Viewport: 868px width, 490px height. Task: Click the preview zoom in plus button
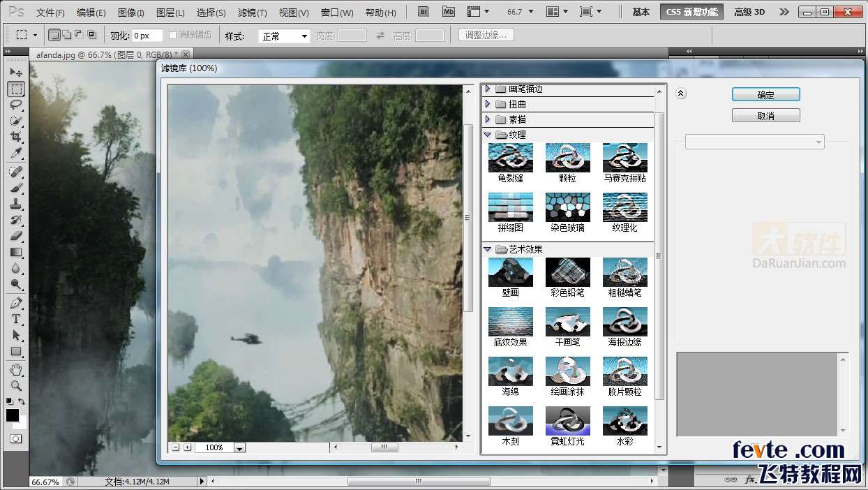click(x=187, y=447)
